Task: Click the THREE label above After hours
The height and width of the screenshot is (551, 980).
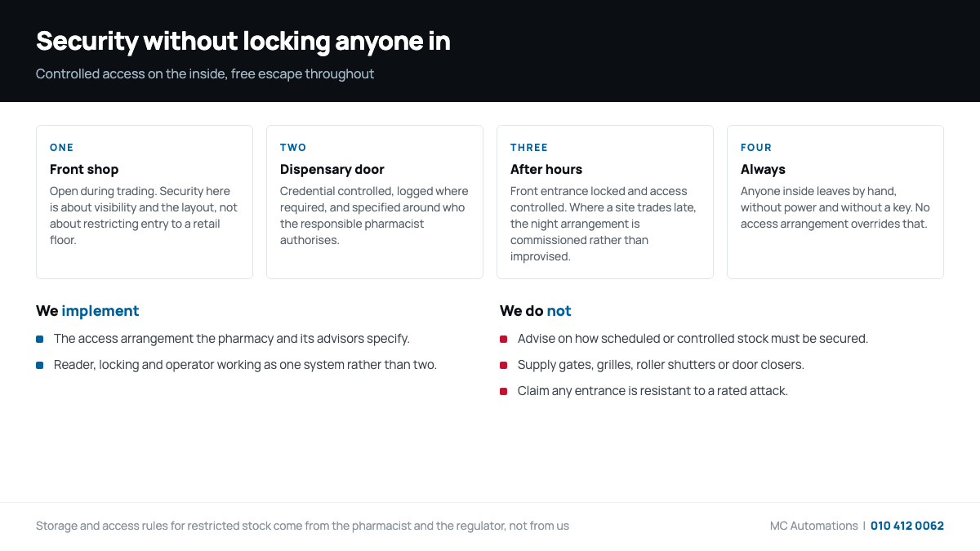Action: click(529, 148)
